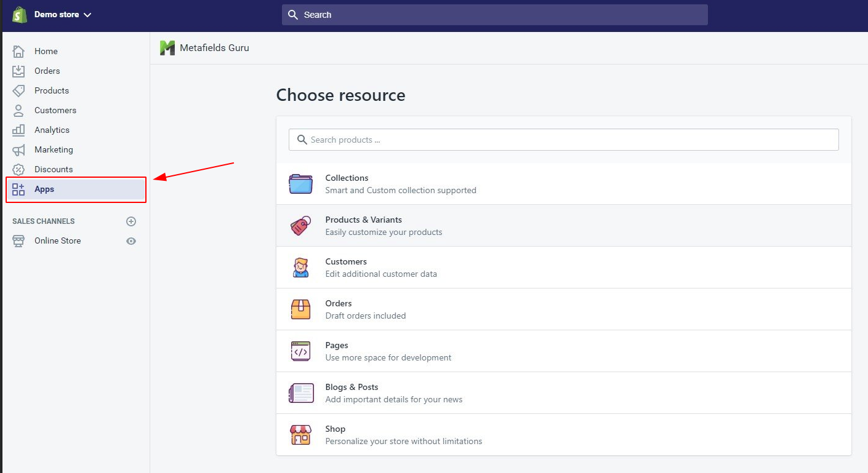The width and height of the screenshot is (868, 473).
Task: Click the magnifier icon in top search
Action: point(293,15)
